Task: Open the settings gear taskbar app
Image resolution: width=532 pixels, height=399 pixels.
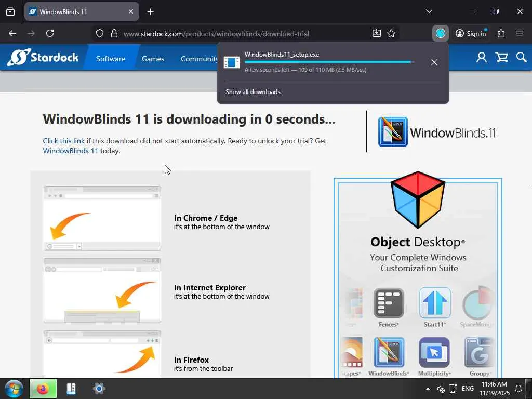Action: pyautogui.click(x=99, y=389)
